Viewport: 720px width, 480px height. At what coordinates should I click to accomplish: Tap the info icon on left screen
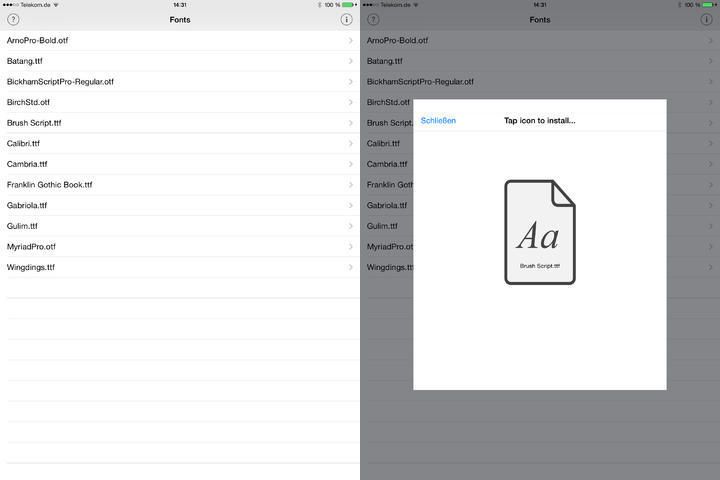pyautogui.click(x=346, y=19)
